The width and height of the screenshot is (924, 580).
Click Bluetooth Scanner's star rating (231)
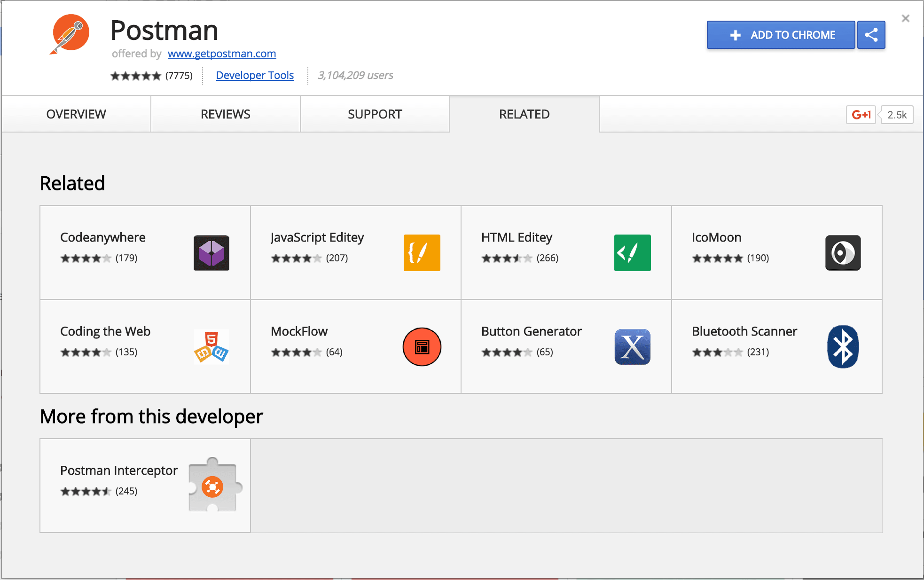730,352
